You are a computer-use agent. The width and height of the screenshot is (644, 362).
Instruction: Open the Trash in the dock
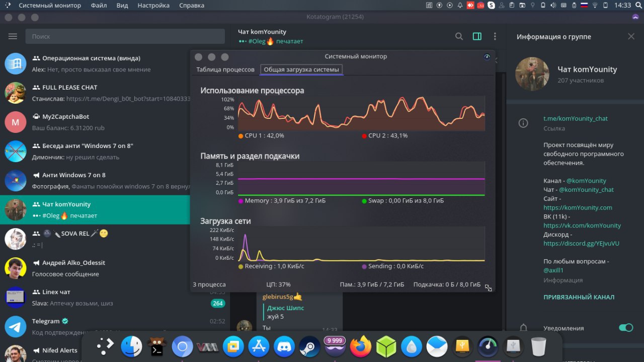539,347
